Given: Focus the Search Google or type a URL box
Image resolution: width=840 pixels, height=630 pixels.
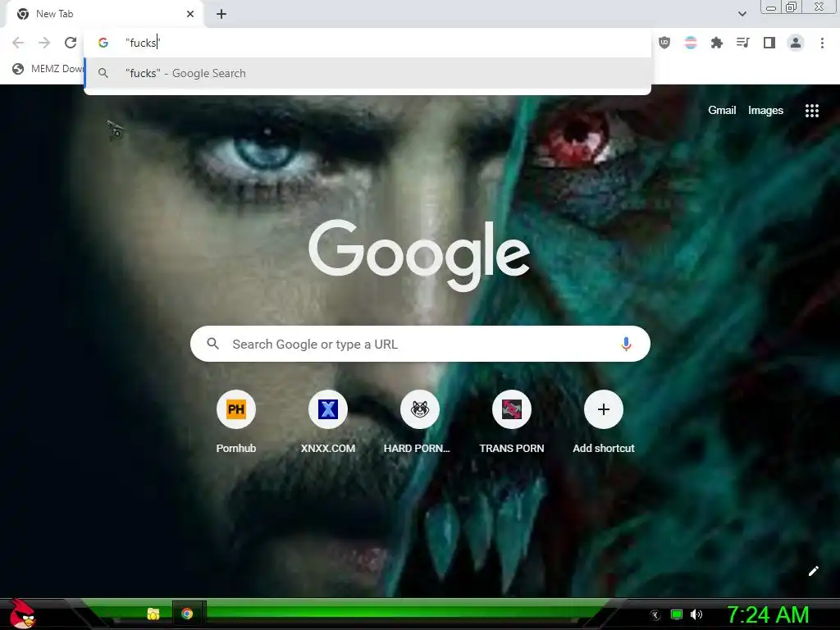Looking at the screenshot, I should pos(420,344).
